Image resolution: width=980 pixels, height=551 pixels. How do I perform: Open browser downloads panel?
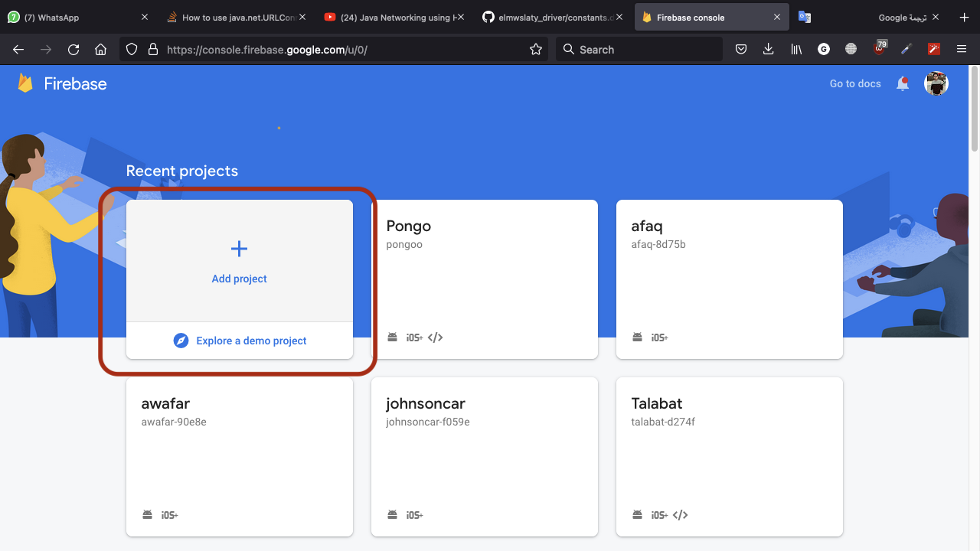click(769, 49)
